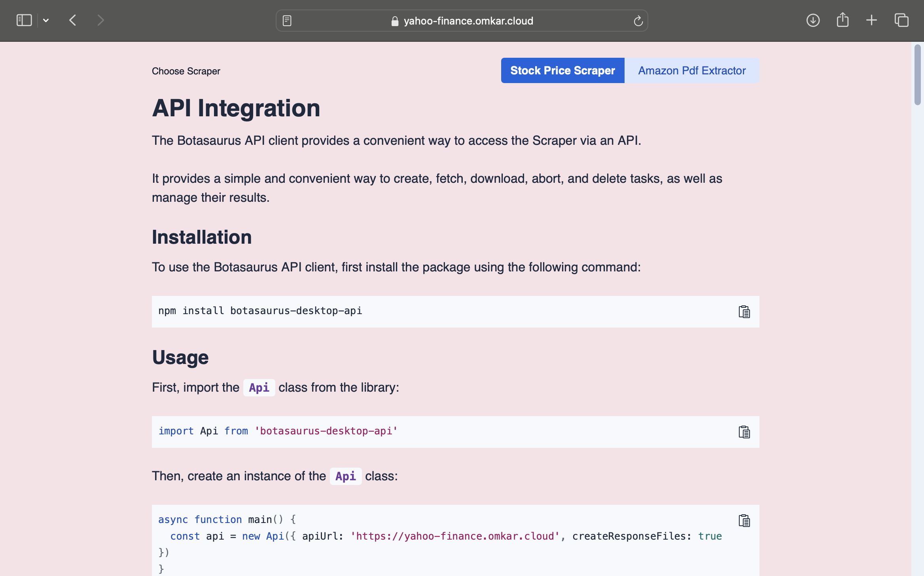Click the padlock icon in address bar
Image resolution: width=924 pixels, height=576 pixels.
(394, 21)
